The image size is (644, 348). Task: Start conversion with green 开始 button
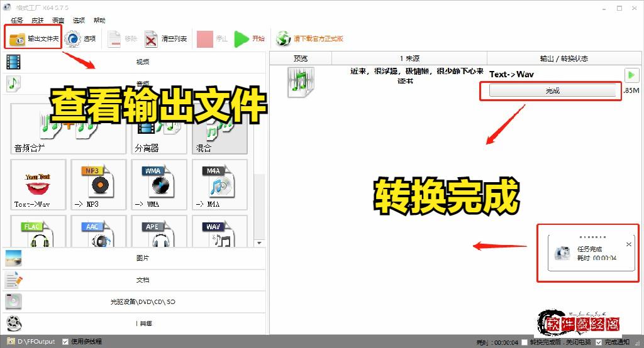[250, 38]
